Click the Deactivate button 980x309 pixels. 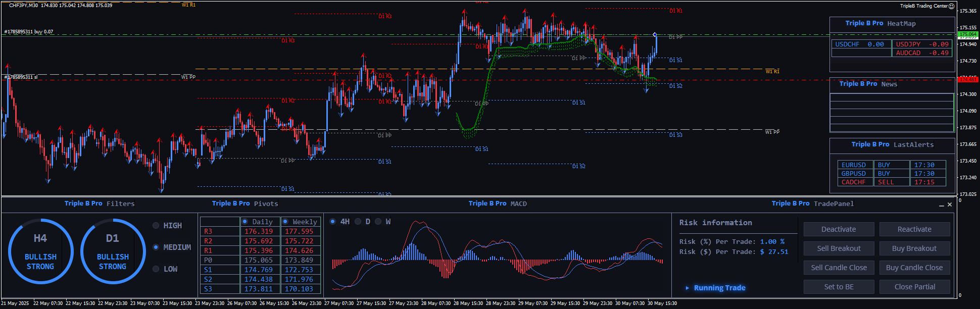coord(839,229)
